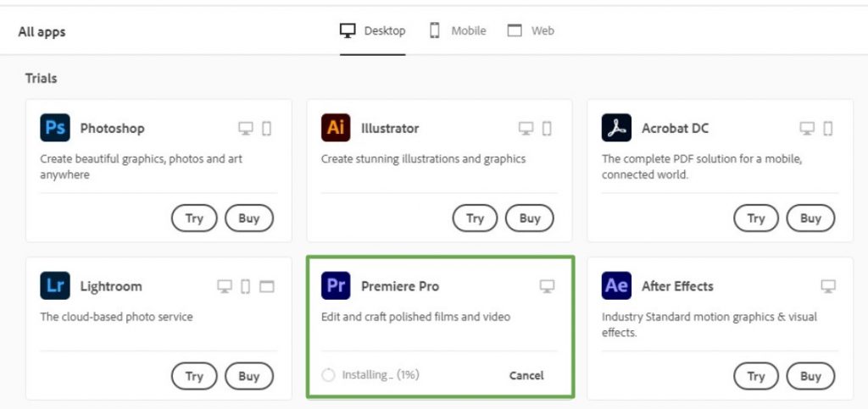Cancel the Premiere Pro installation
The height and width of the screenshot is (409, 868).
tap(526, 375)
